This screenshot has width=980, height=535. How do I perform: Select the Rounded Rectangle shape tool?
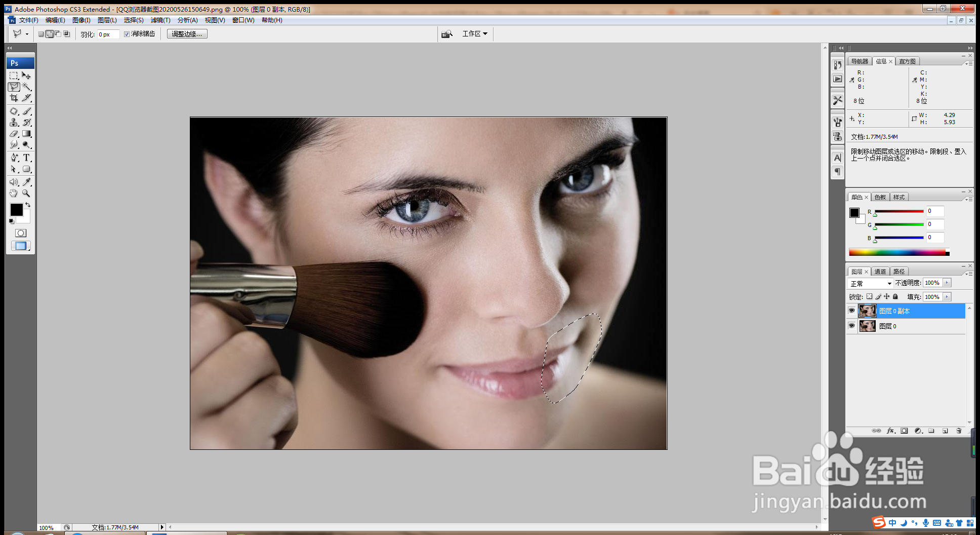[x=27, y=169]
